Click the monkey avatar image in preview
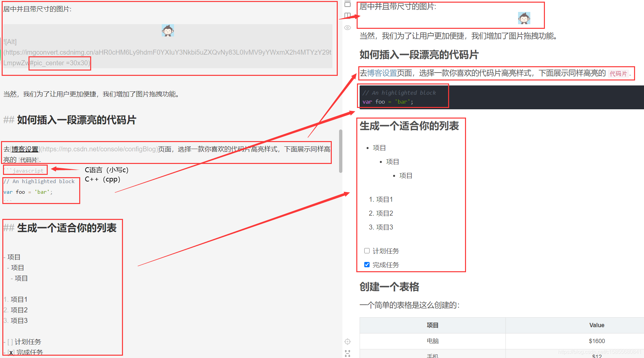The width and height of the screenshot is (644, 358). point(524,18)
